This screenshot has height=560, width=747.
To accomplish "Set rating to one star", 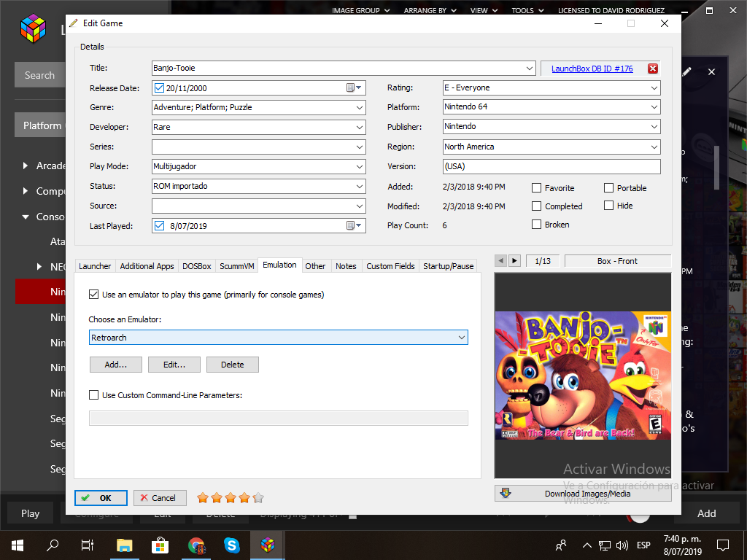I will (203, 497).
